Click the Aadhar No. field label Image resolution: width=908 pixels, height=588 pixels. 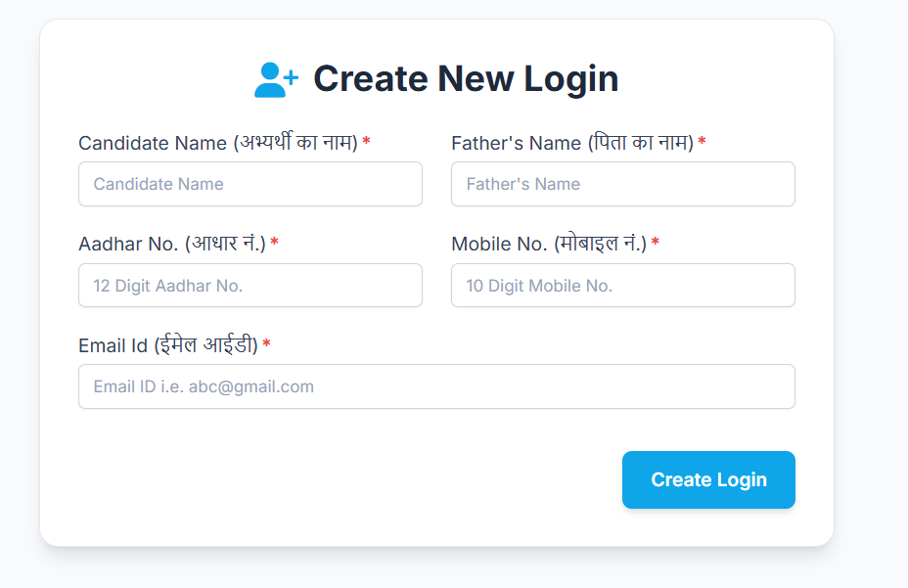(x=178, y=244)
